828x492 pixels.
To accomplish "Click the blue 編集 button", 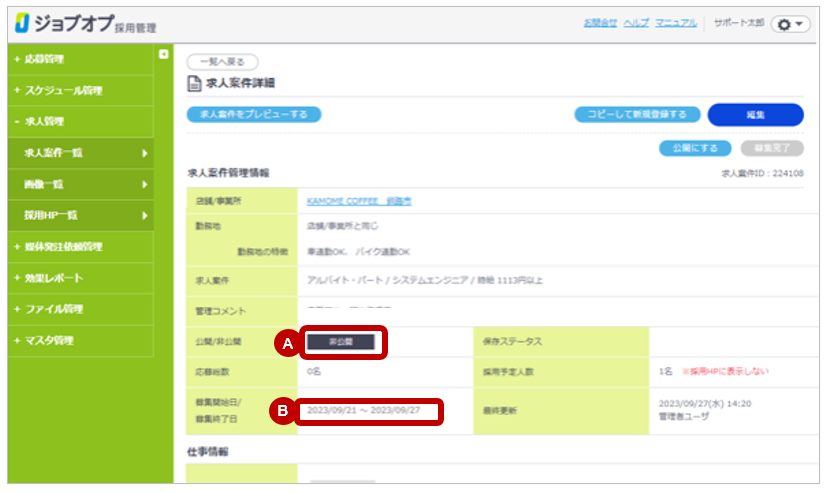I will coord(756,115).
